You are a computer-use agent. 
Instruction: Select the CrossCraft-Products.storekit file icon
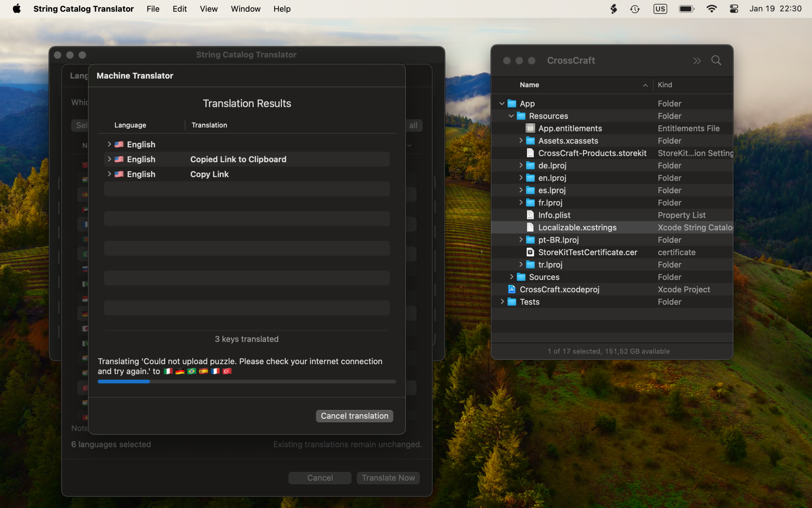click(x=530, y=153)
